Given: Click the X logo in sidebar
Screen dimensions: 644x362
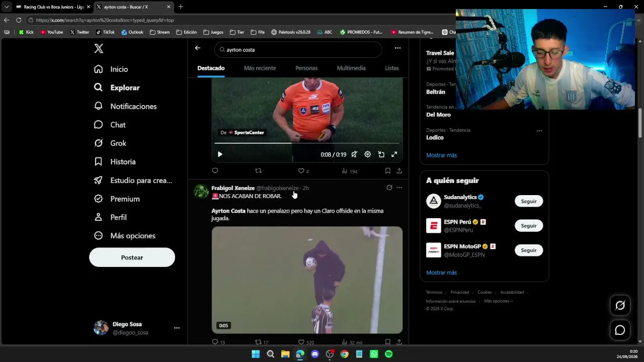Looking at the screenshot, I should click(99, 48).
